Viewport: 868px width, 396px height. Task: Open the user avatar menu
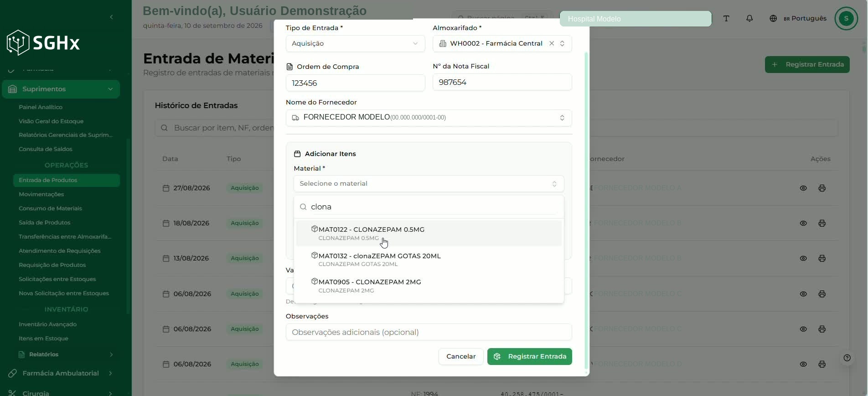point(846,19)
